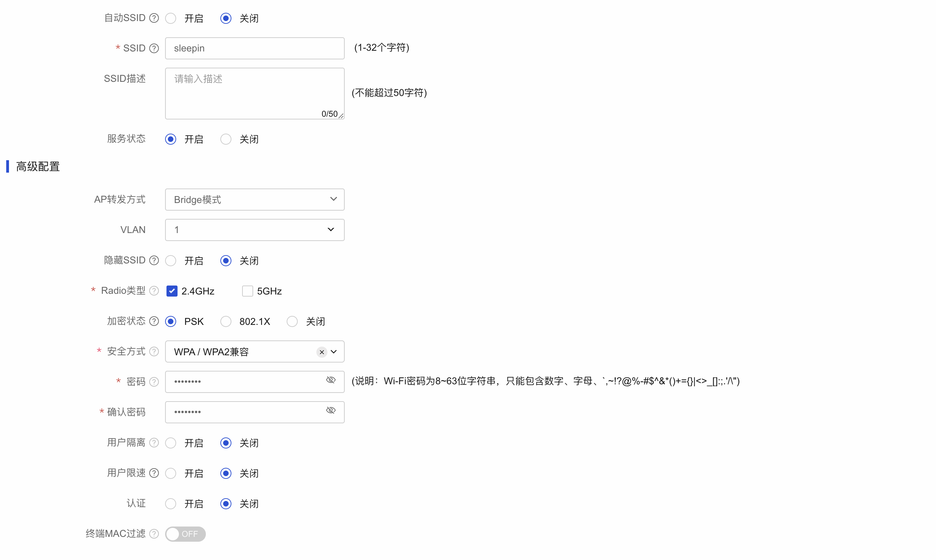Click help icon next to 终端MAC过滤

tap(154, 533)
